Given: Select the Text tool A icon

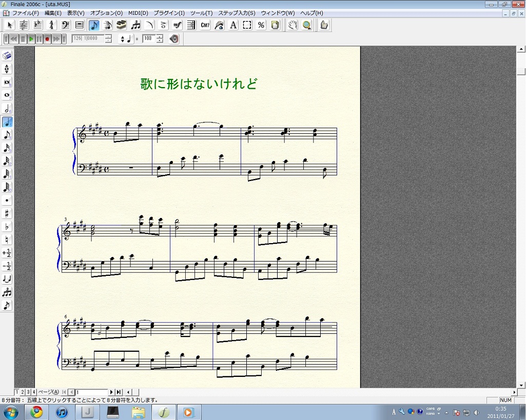Looking at the screenshot, I should point(233,25).
